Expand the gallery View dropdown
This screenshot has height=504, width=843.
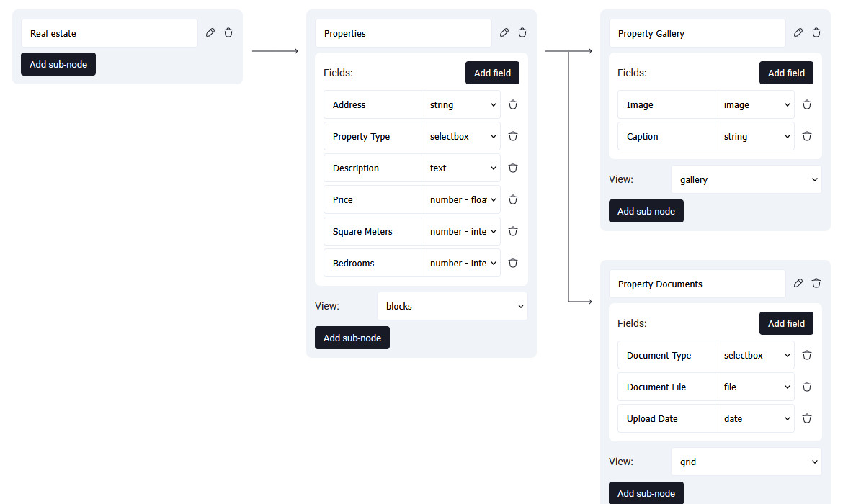tap(746, 179)
